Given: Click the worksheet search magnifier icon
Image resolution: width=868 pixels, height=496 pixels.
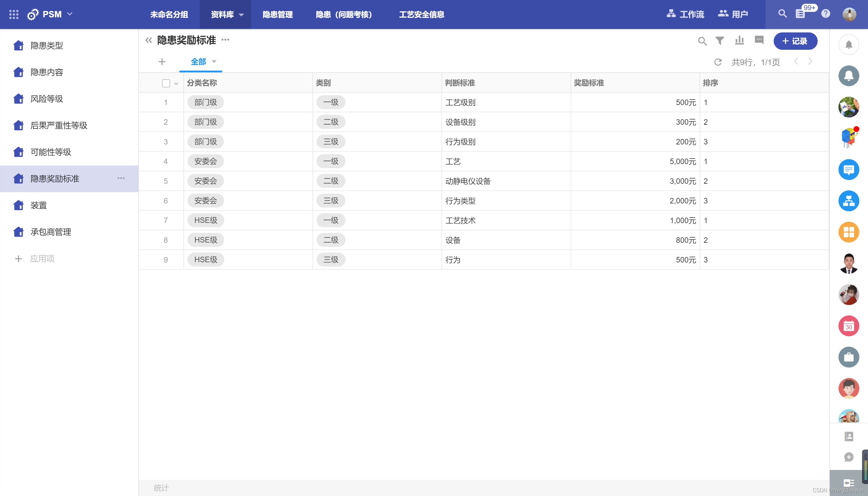Looking at the screenshot, I should (702, 41).
